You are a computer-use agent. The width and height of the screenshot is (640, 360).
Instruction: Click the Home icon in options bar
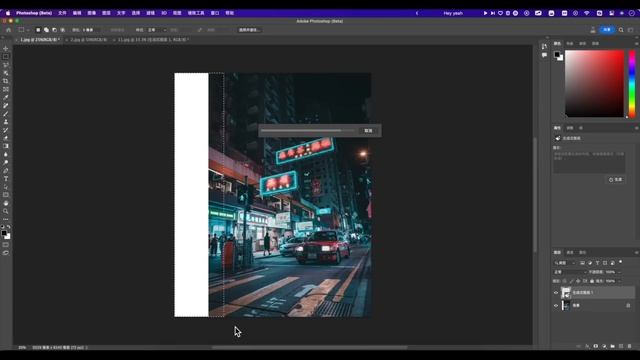(9, 30)
